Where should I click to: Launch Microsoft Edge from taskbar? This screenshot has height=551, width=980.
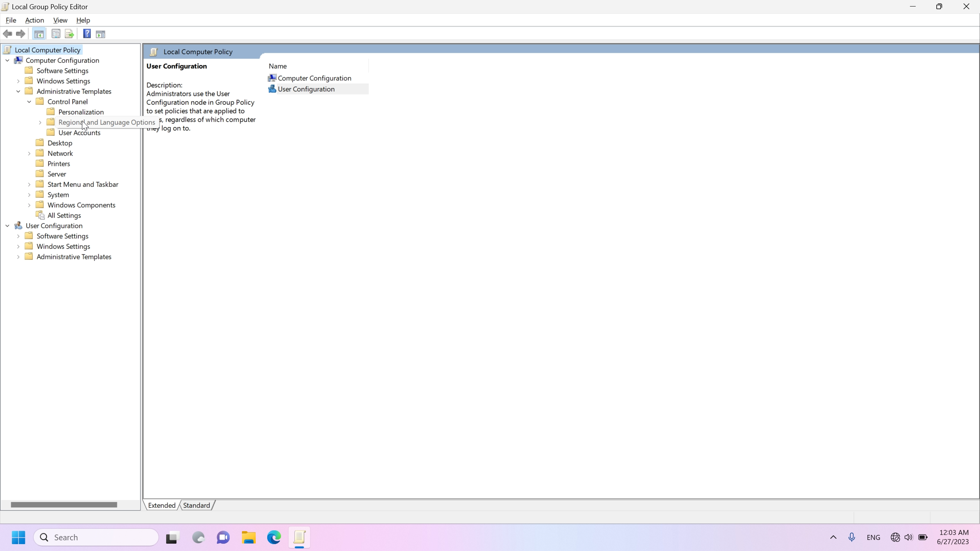coord(274,537)
